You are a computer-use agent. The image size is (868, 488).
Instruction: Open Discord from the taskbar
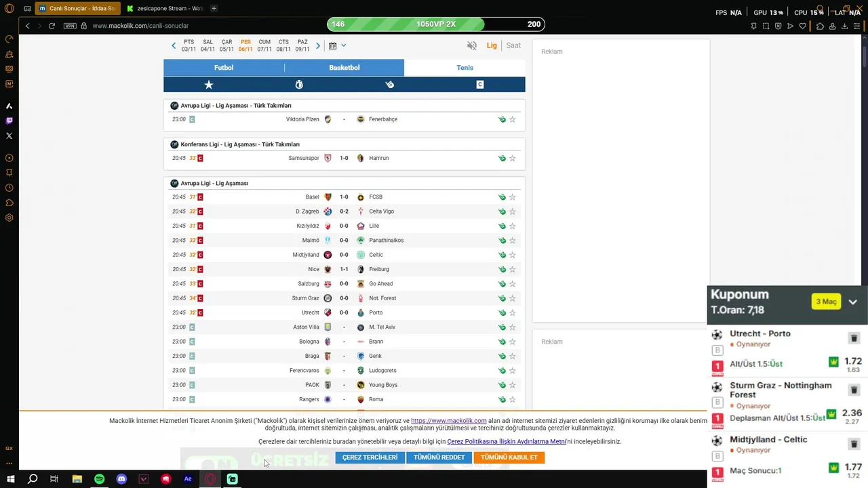(121, 479)
